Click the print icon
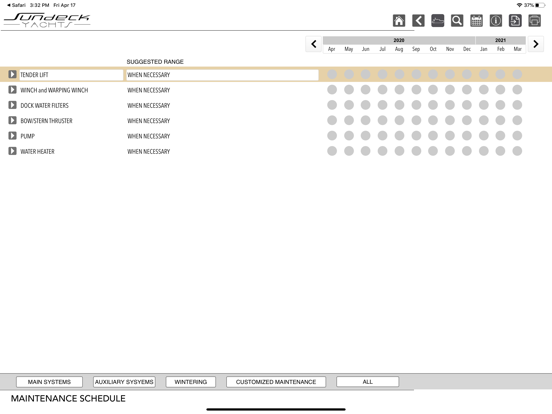Screen dimensions: 552x414 [x=534, y=21]
